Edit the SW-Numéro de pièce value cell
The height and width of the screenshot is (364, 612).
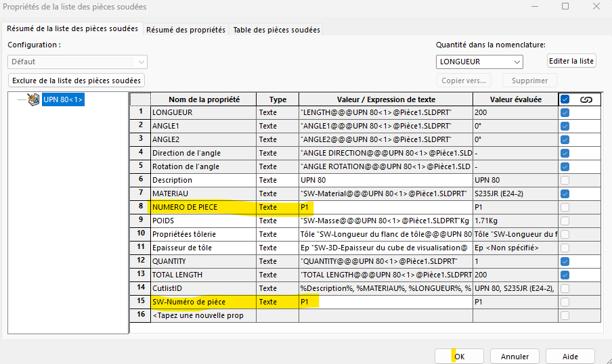(385, 302)
